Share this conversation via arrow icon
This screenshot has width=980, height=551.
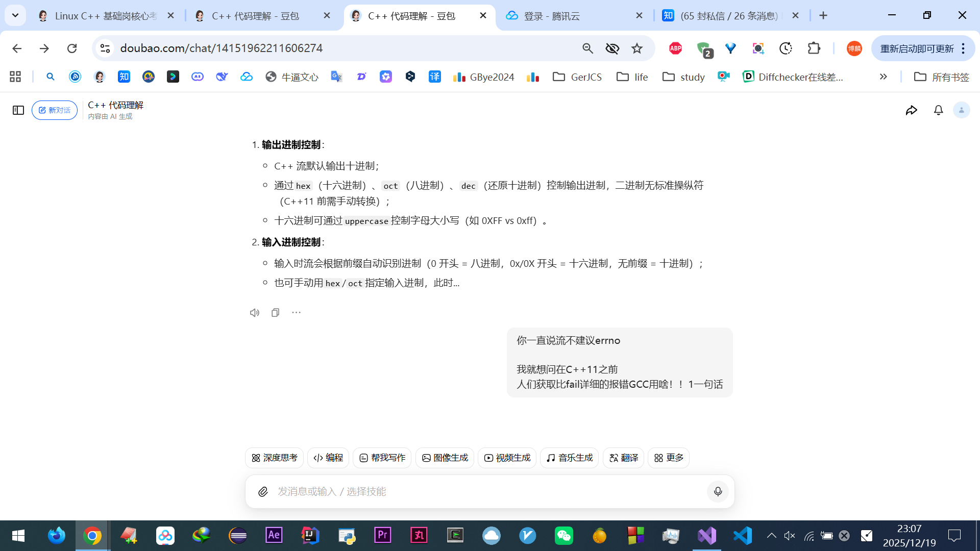[x=911, y=110]
